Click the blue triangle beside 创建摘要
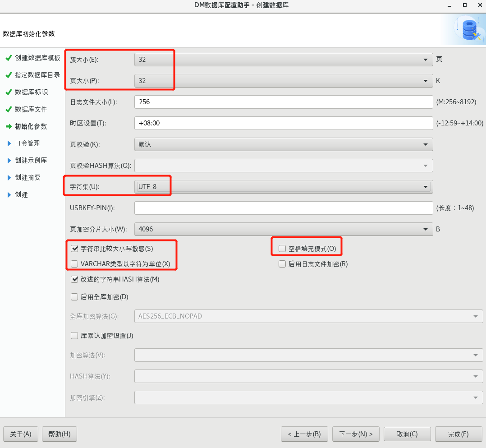 click(x=9, y=178)
